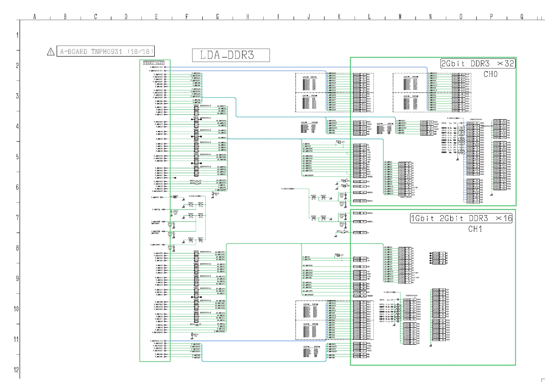This screenshot has height=392, width=555.
Task: Click the warning triangle symbol beside A-BOARD label
Action: coord(51,52)
